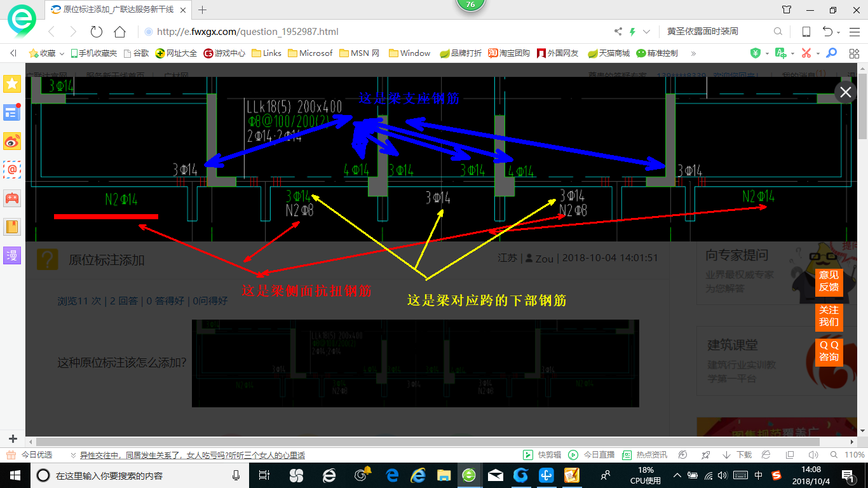The image size is (868, 488).
Task: Click the green lightning speed-mode icon
Action: (x=632, y=32)
